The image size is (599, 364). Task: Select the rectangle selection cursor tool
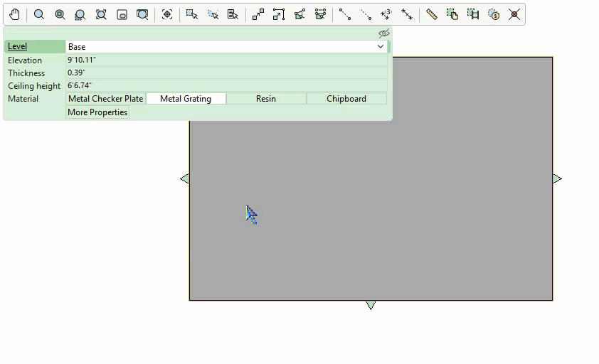192,14
